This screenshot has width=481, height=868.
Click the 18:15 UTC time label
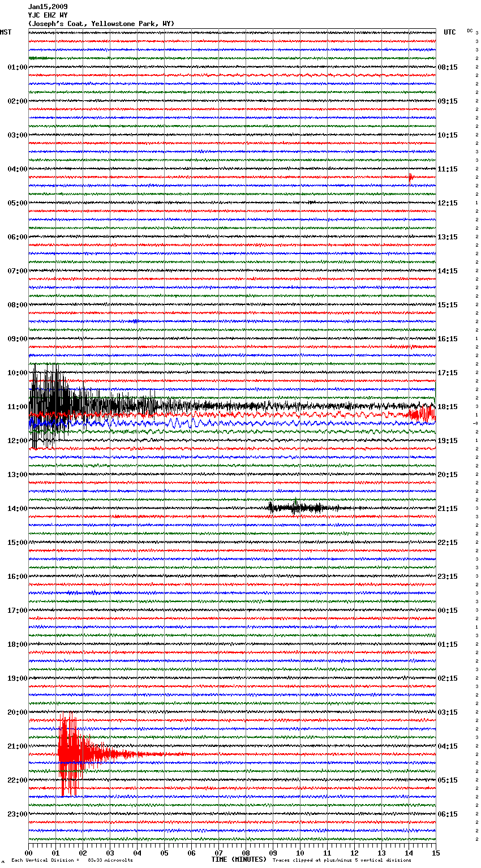point(448,407)
